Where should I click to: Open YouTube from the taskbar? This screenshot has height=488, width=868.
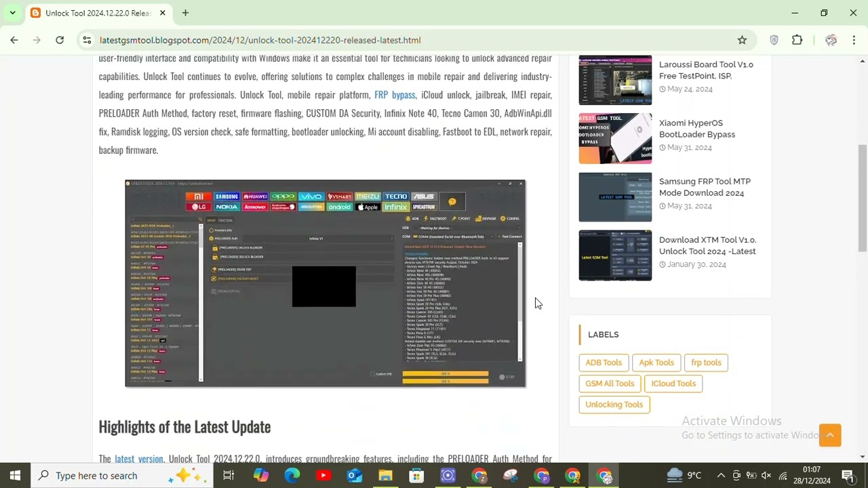[323, 475]
